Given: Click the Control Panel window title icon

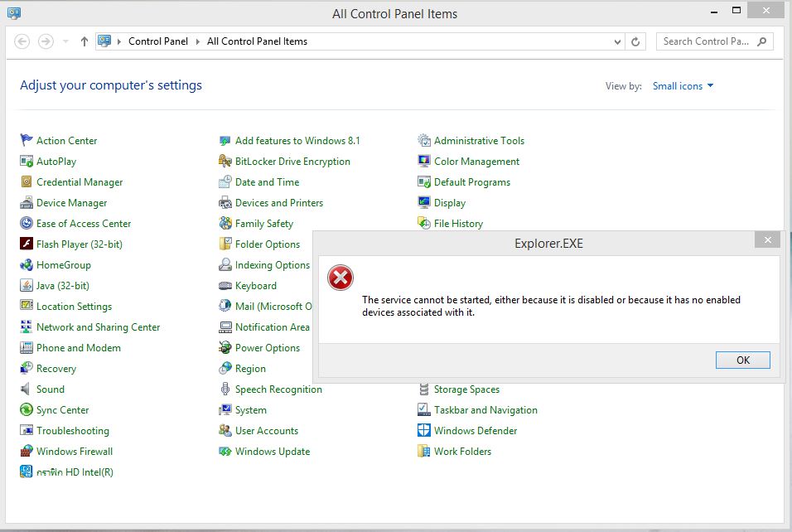Looking at the screenshot, I should (x=14, y=13).
